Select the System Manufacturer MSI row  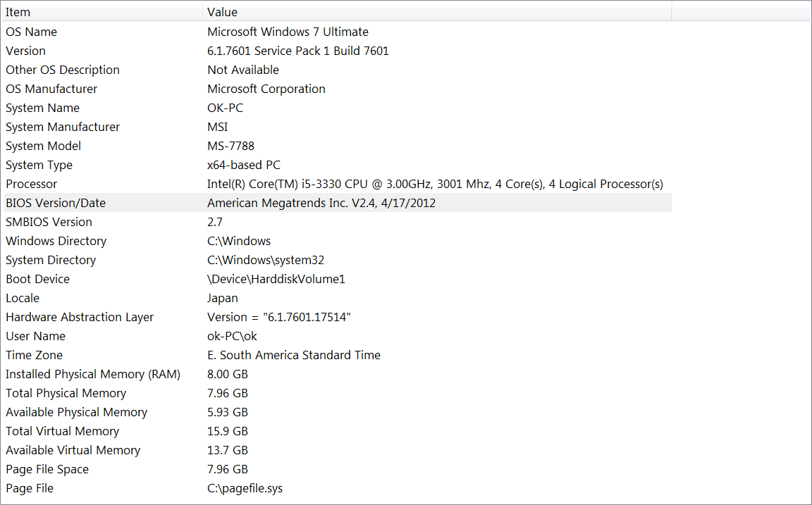click(338, 127)
